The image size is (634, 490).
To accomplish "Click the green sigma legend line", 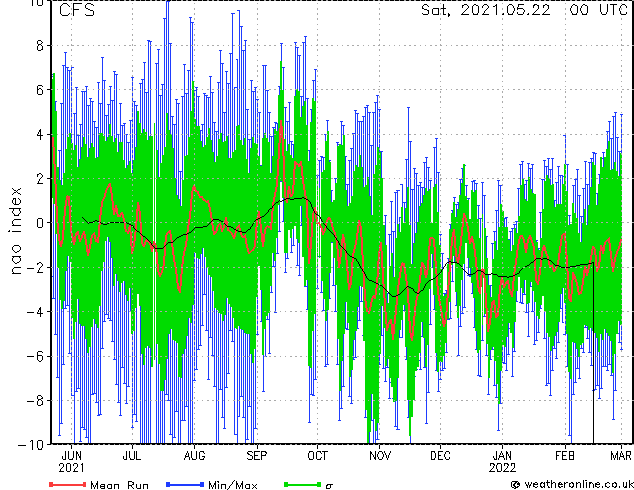I will 302,484.
